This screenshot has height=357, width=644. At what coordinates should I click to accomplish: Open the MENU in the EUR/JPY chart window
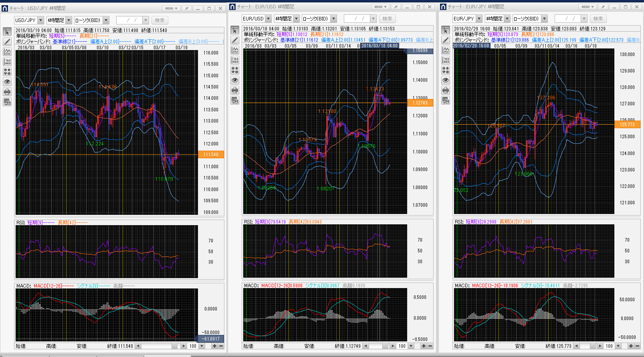pos(587,7)
